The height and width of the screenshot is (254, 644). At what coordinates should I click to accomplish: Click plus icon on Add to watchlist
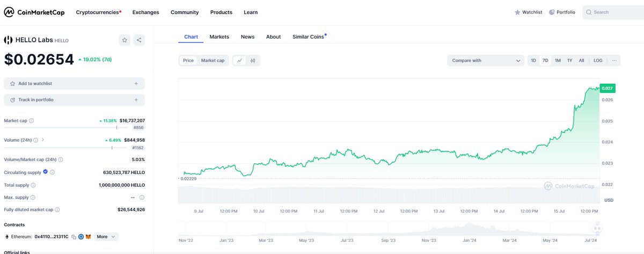(136, 84)
